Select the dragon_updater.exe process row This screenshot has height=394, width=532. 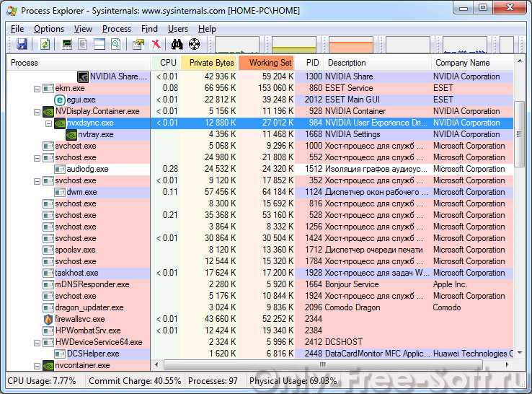[x=260, y=307]
